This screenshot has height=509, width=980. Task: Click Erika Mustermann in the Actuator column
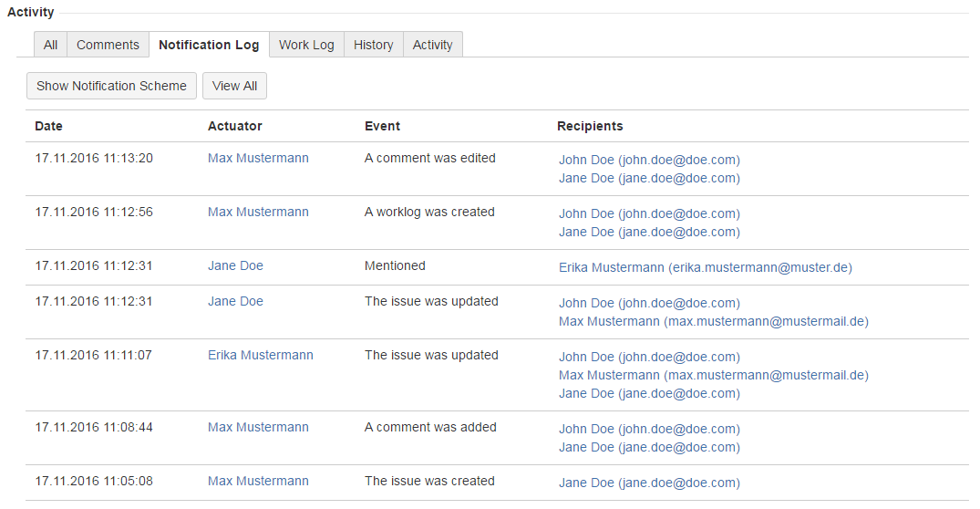(260, 355)
